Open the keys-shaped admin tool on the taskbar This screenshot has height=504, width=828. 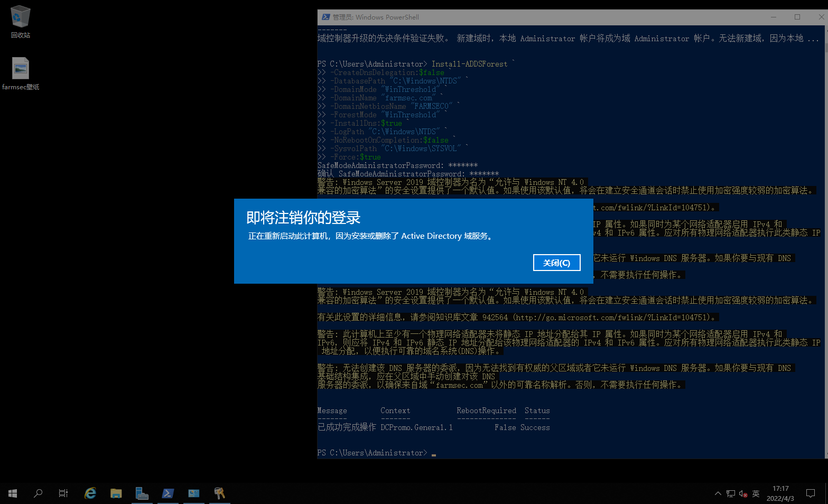(219, 493)
